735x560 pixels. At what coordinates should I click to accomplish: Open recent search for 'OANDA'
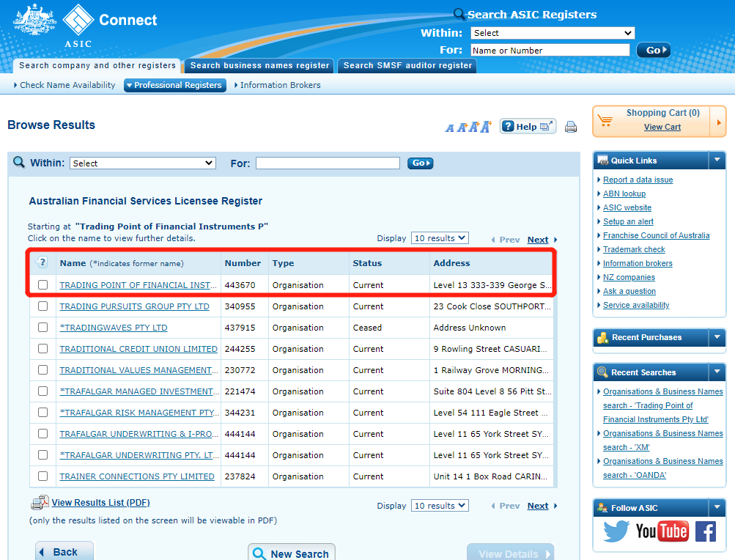click(x=662, y=468)
